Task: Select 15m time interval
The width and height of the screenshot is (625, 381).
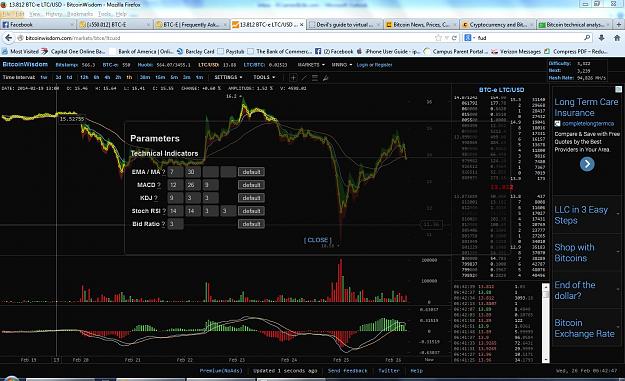Action: tap(160, 77)
